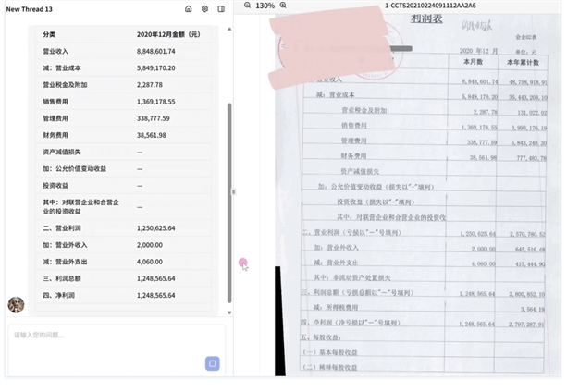The width and height of the screenshot is (567, 392).
Task: Click the New Thread 13 title
Action: 30,9
